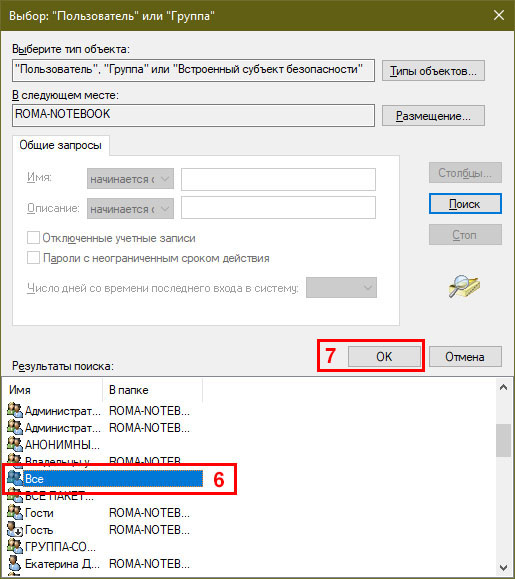The image size is (515, 579).
Task: Click the АНОНИМНЫ... entry icon
Action: click(15, 444)
